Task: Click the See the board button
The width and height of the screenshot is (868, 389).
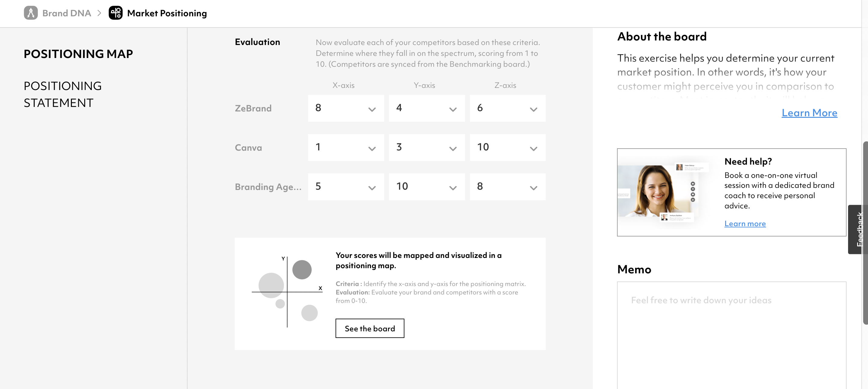Action: [370, 328]
